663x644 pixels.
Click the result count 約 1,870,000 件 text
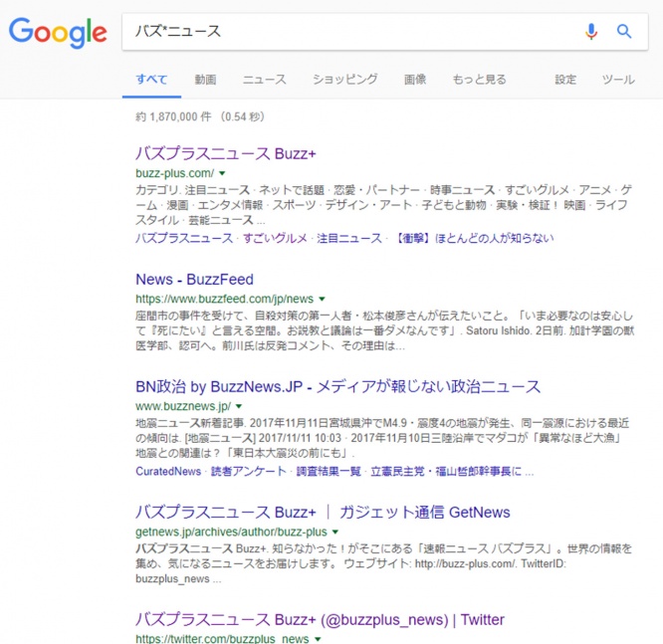(173, 116)
